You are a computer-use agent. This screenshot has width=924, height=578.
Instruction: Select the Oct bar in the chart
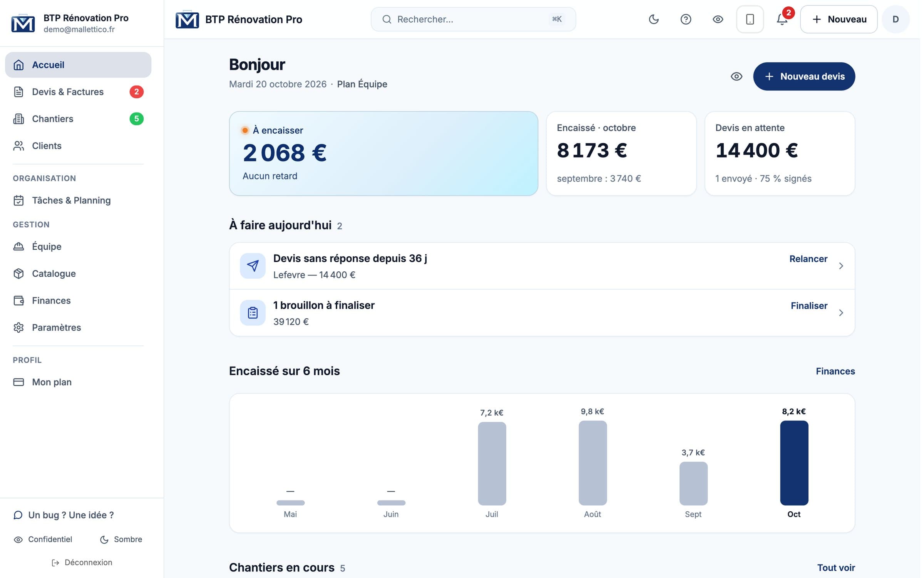(794, 463)
